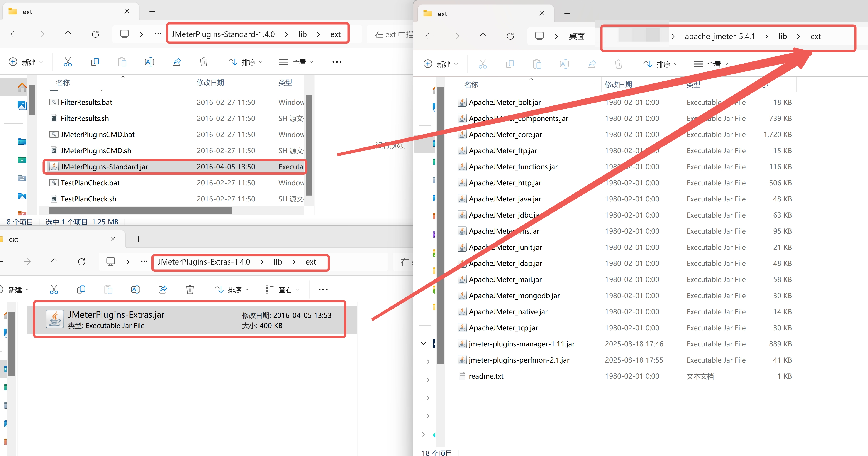This screenshot has width=868, height=456.
Task: Go up one level in apache-jmeter-5.4.1 window
Action: 483,36
